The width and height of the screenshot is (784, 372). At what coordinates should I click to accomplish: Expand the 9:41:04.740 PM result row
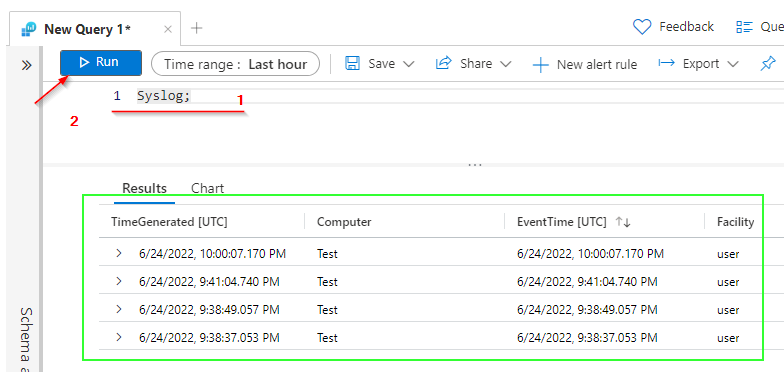click(118, 281)
